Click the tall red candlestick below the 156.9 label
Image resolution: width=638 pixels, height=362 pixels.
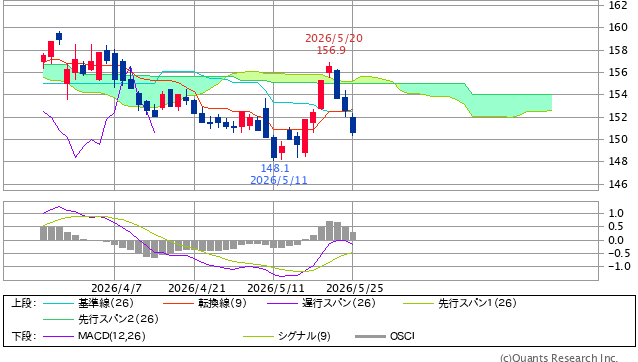[321, 94]
